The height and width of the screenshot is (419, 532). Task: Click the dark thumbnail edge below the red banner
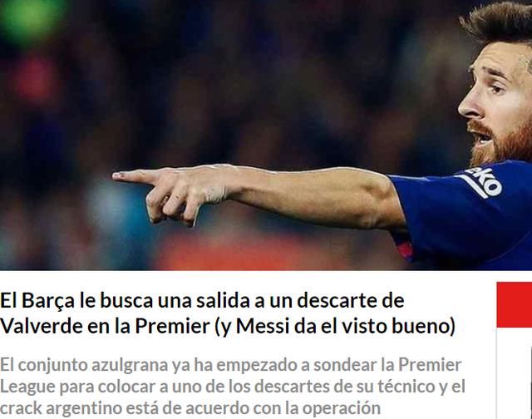(x=530, y=382)
